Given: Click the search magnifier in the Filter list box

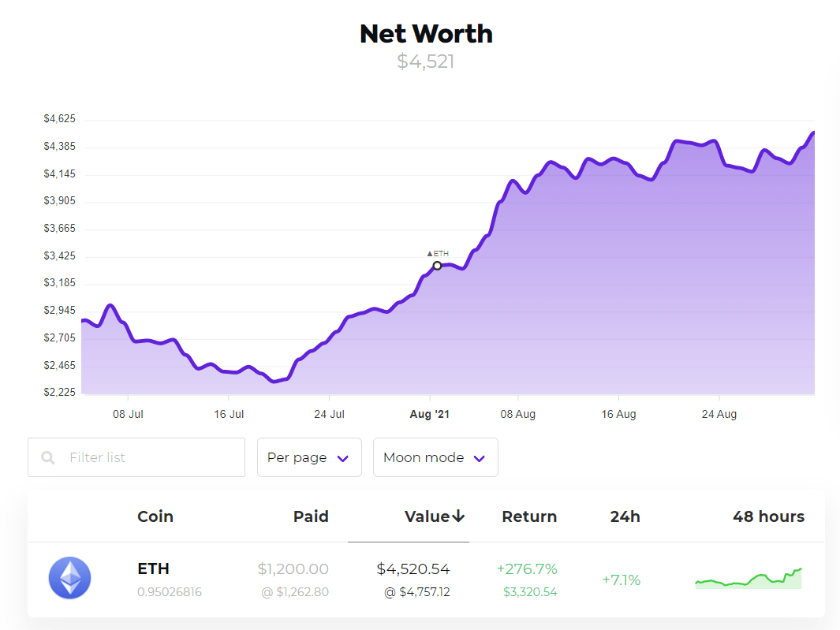Looking at the screenshot, I should 48,457.
